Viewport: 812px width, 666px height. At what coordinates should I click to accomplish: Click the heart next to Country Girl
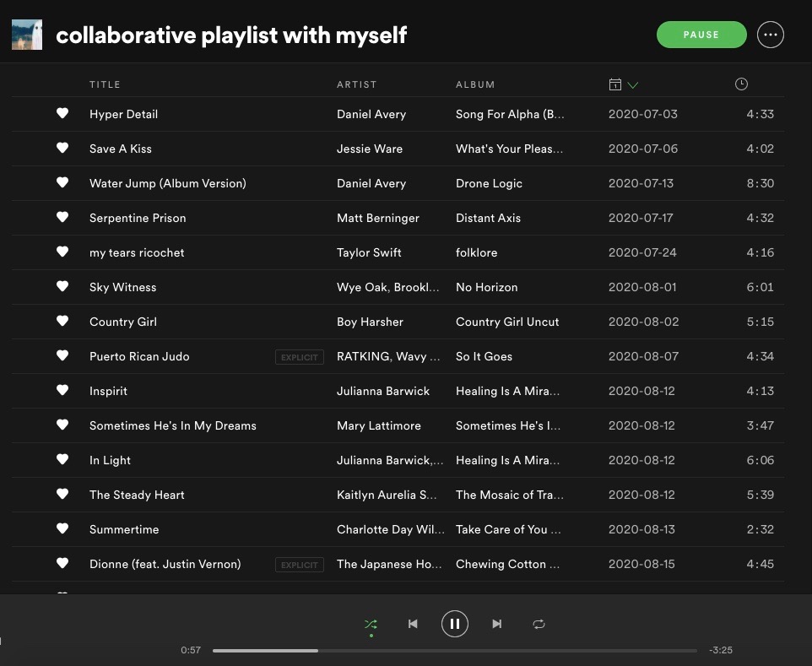(x=62, y=321)
